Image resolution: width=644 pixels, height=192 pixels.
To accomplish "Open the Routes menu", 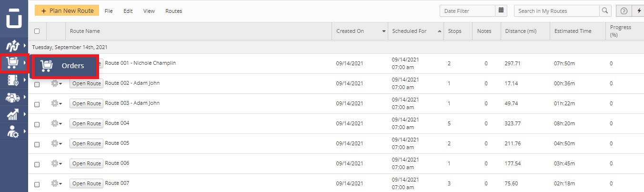I will [x=174, y=11].
